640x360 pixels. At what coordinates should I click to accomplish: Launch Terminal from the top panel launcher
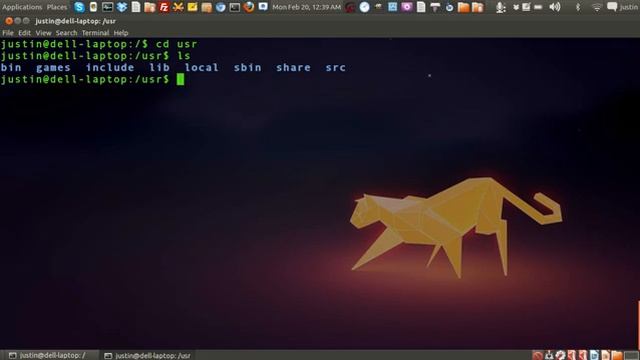point(235,7)
